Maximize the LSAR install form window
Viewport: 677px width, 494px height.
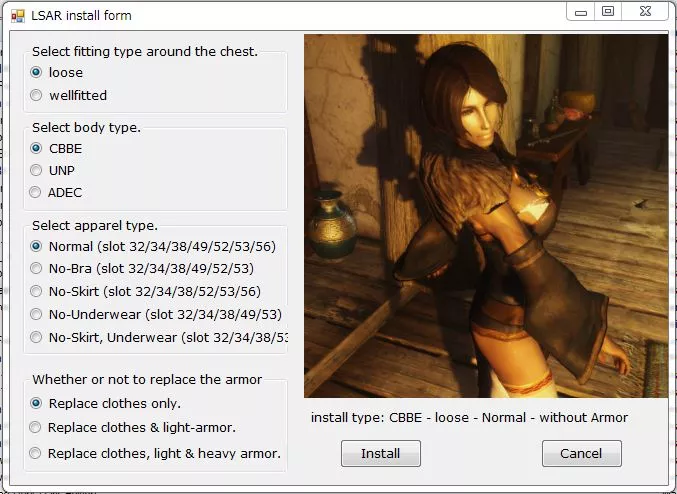[608, 12]
